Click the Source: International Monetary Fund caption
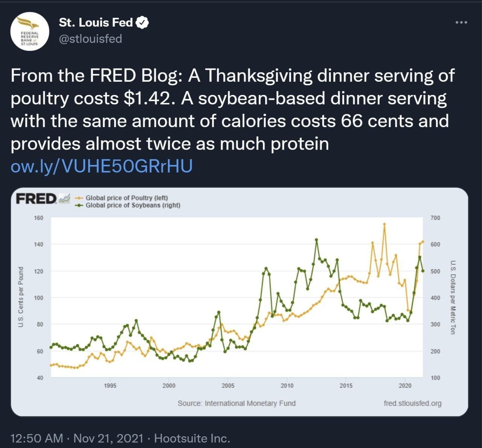The width and height of the screenshot is (482, 448). (236, 403)
